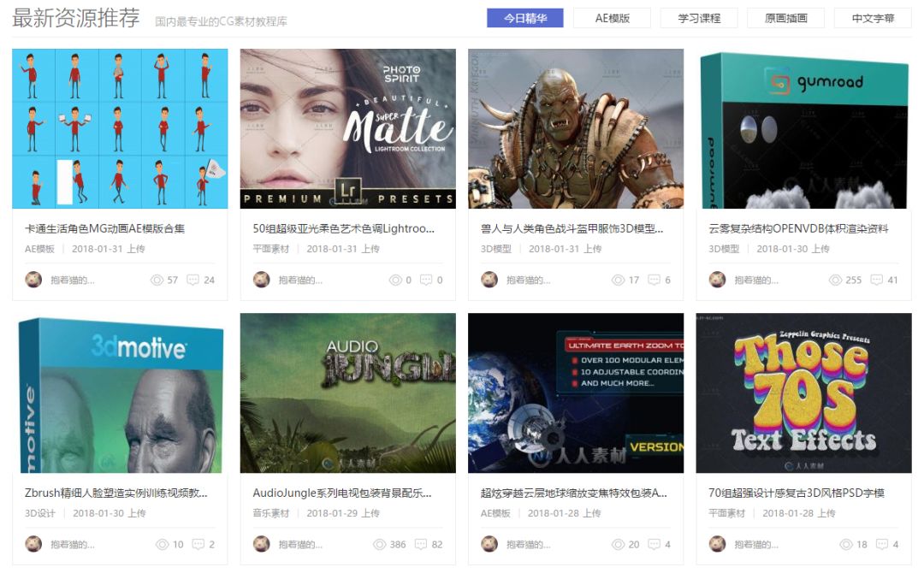Viewport: 924px width, 573px height.
Task: Click the comments icon showing 41
Action: (x=877, y=280)
